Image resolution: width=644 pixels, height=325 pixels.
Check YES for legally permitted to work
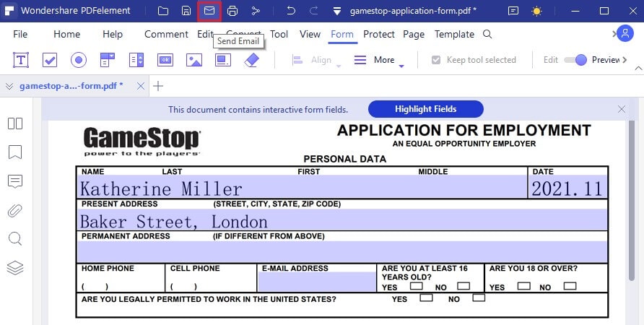426,297
